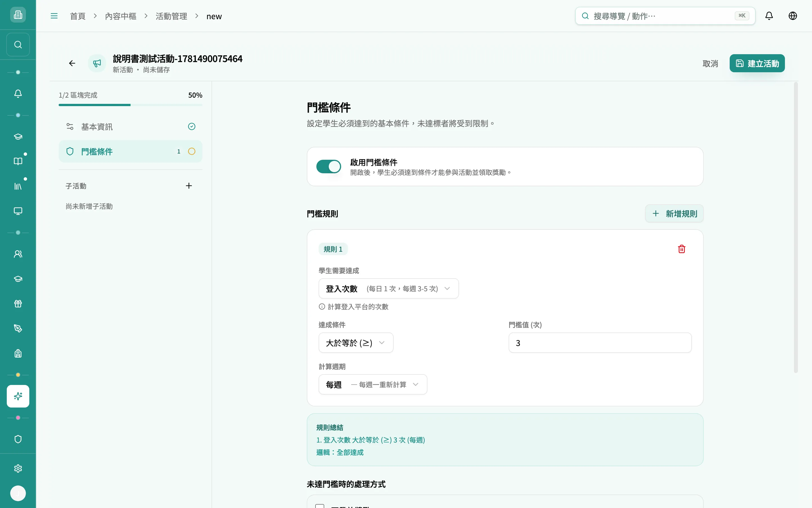Screen dimensions: 812x508
Task: Click the activity title 說明書測試活動-1781490075464
Action: tap(178, 59)
